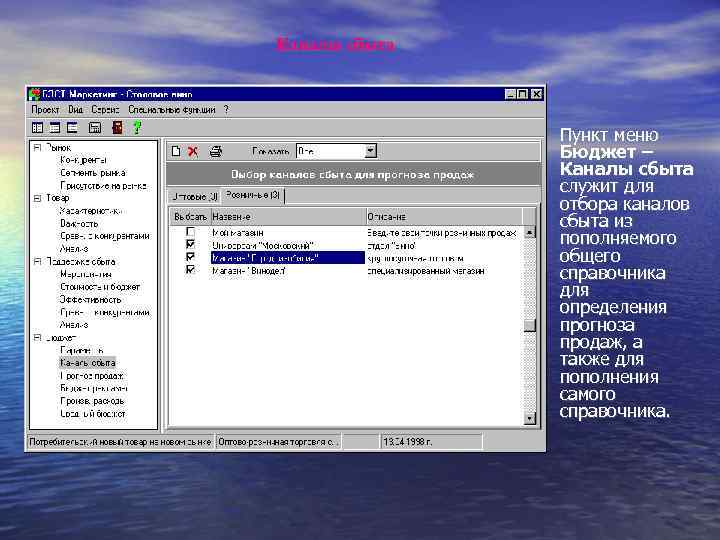Click the red exit door toolbar icon
Image resolution: width=720 pixels, height=540 pixels.
(x=118, y=128)
